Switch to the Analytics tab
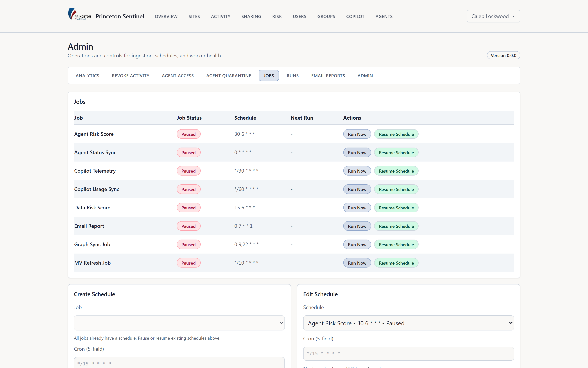Screen dimensions: 588x368 point(87,76)
